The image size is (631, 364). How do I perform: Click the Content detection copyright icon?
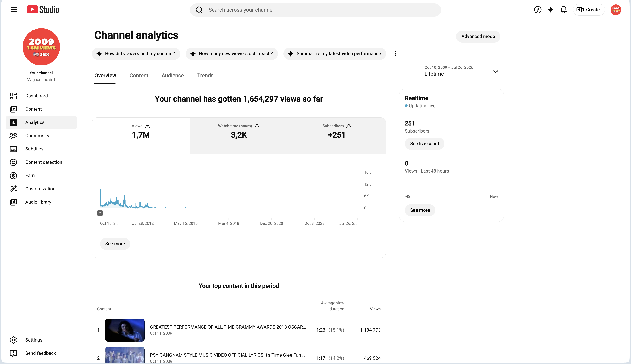tap(13, 162)
